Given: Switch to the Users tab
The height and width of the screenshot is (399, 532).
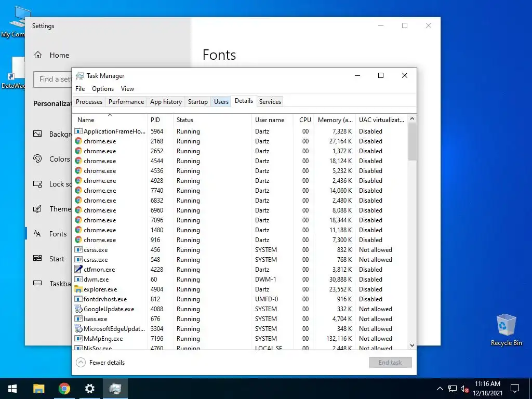Looking at the screenshot, I should (221, 102).
